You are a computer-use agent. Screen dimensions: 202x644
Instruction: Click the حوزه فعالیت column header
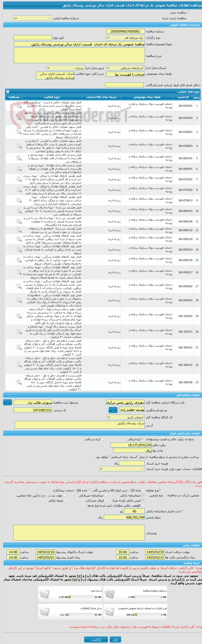tap(52, 97)
